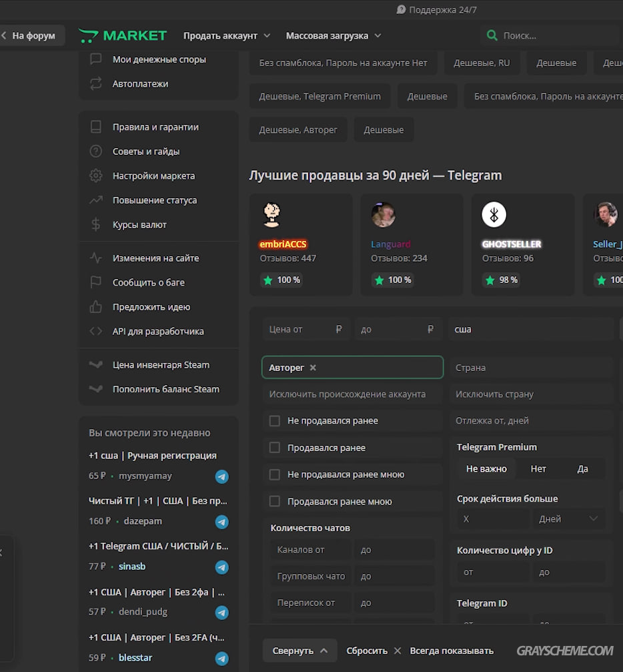
Task: Check Продавался ранее мною checkbox
Action: click(275, 501)
